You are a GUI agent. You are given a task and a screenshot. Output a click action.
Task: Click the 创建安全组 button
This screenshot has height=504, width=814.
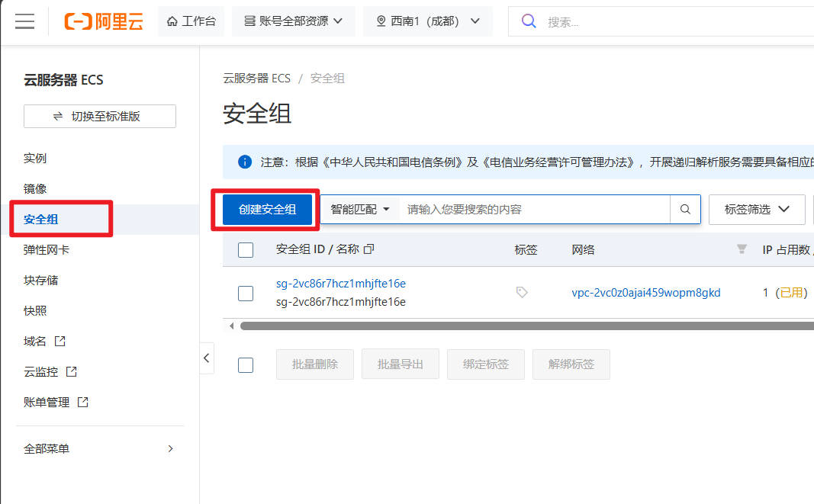pyautogui.click(x=267, y=209)
